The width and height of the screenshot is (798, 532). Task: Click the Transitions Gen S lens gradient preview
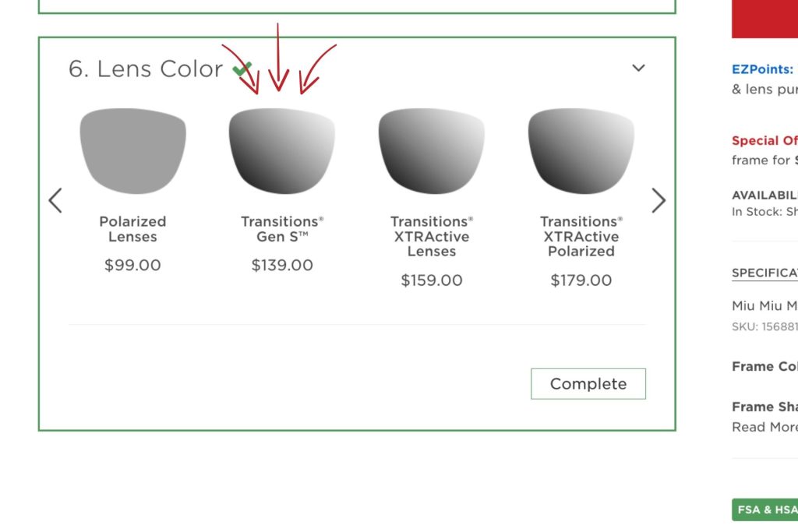(x=282, y=152)
